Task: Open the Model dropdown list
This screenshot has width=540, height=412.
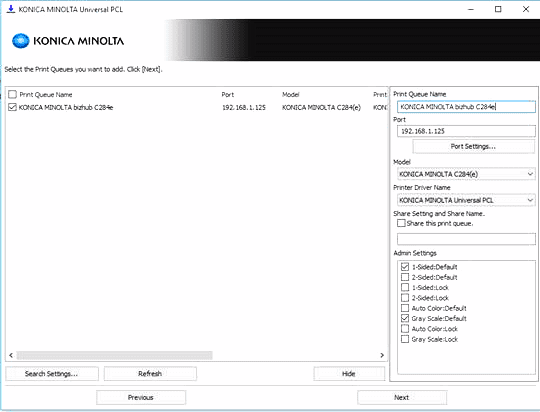Action: [466, 174]
